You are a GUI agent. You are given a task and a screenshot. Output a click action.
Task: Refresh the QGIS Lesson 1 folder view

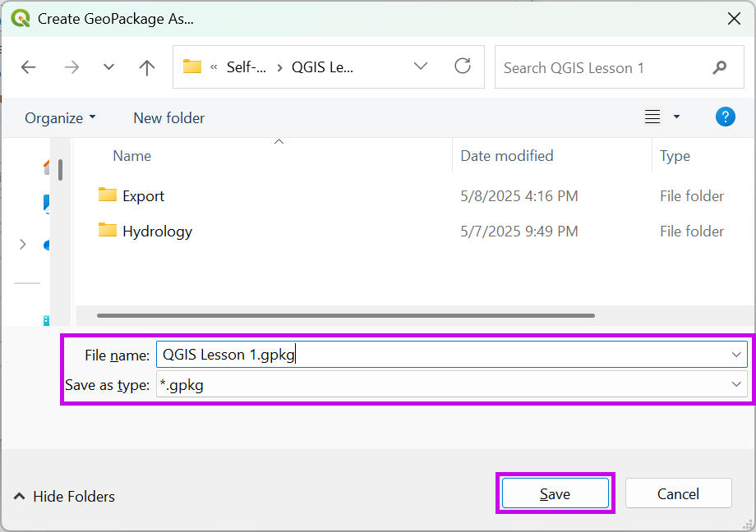463,66
